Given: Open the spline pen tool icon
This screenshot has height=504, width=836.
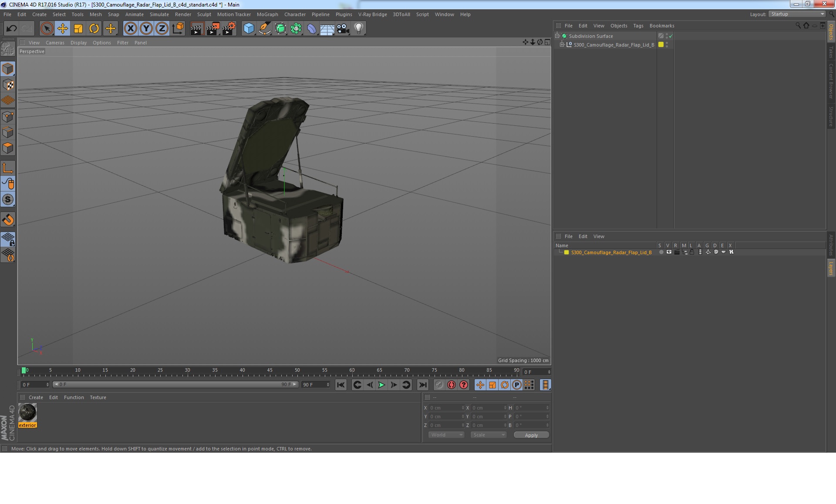Looking at the screenshot, I should click(265, 29).
